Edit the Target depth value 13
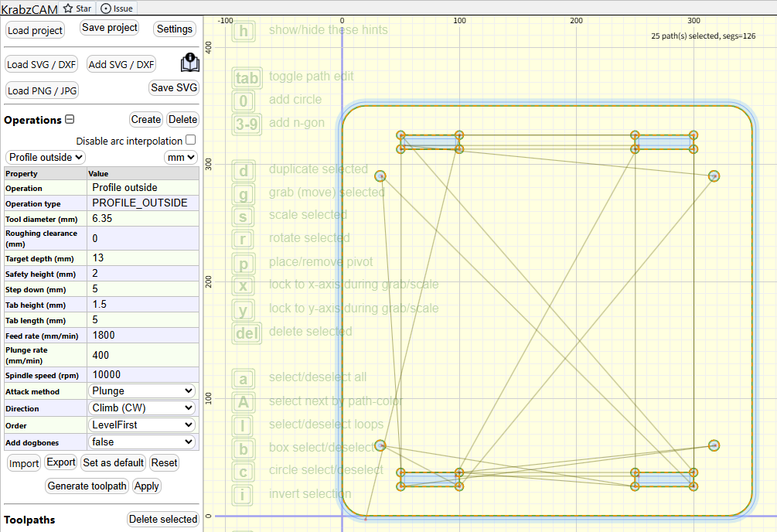The width and height of the screenshot is (777, 532). click(x=143, y=257)
